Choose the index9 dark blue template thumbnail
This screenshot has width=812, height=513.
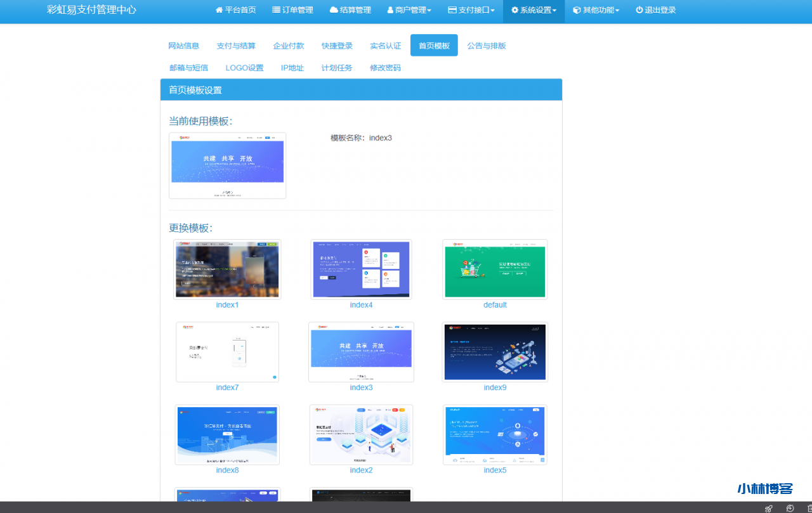coord(495,353)
